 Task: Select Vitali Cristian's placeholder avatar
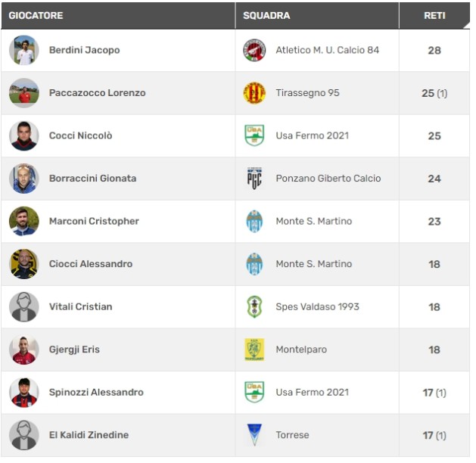24,306
